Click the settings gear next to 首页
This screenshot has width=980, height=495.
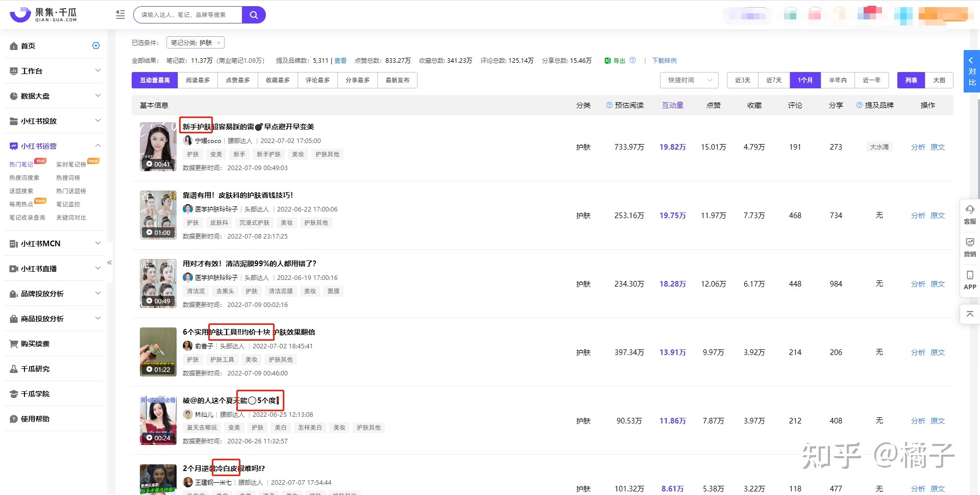(x=95, y=45)
